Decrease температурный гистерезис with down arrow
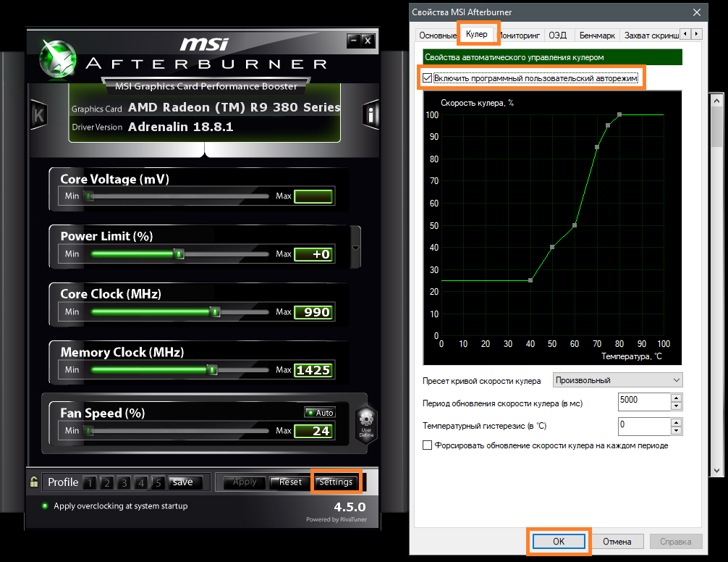This screenshot has width=728, height=562. [677, 431]
